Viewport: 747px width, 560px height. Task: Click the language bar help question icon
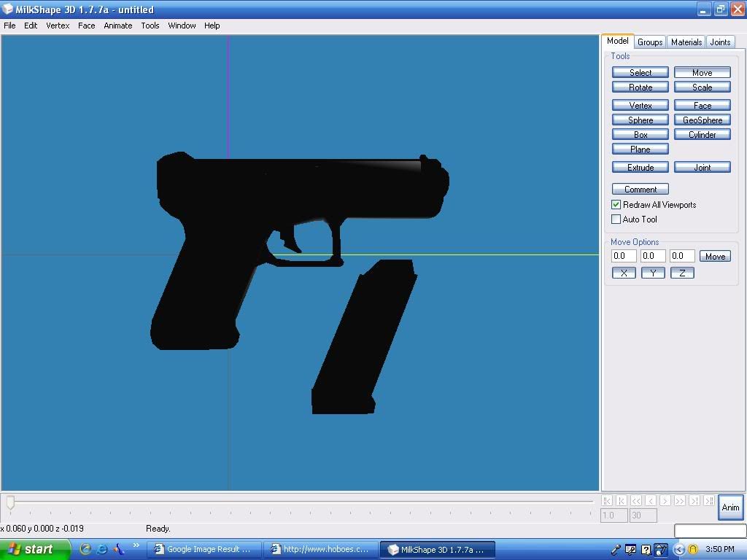pos(646,550)
